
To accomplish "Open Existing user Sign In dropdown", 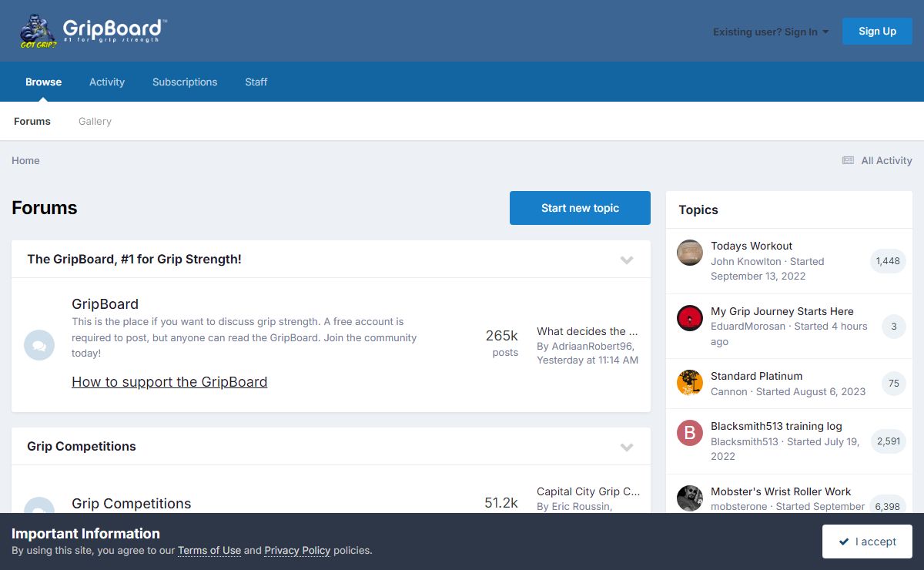I will click(771, 32).
